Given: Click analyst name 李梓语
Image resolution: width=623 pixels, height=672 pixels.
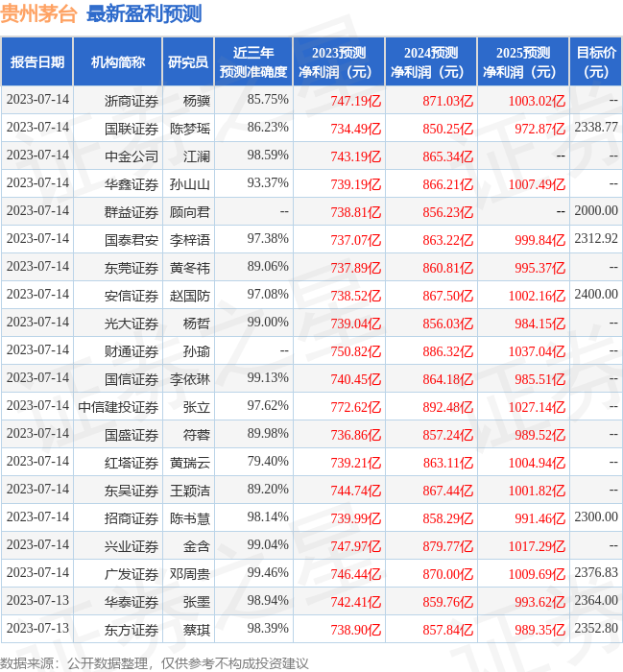Looking at the screenshot, I should [190, 240].
